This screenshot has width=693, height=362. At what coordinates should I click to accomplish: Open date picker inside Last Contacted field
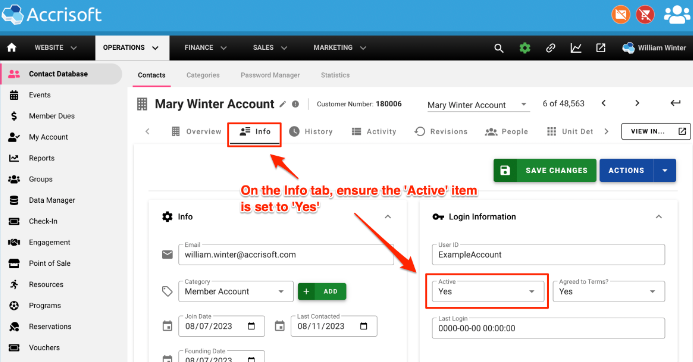(x=364, y=326)
